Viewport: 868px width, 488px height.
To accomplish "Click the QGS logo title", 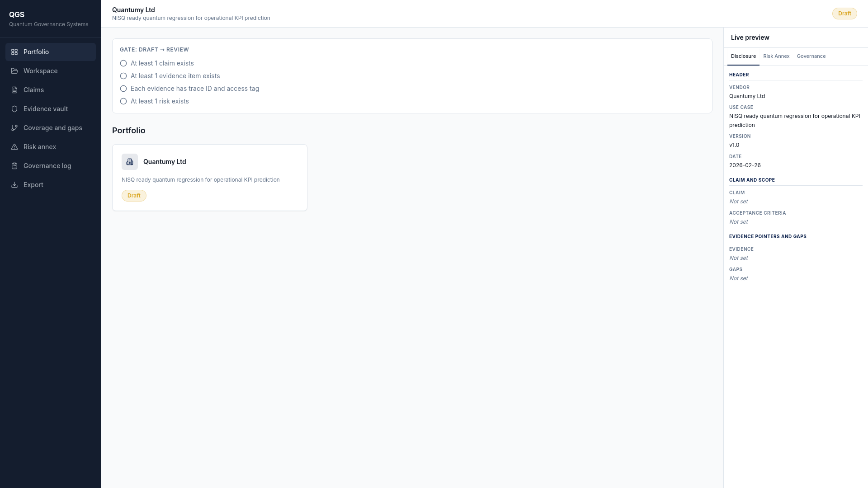I will (x=17, y=14).
